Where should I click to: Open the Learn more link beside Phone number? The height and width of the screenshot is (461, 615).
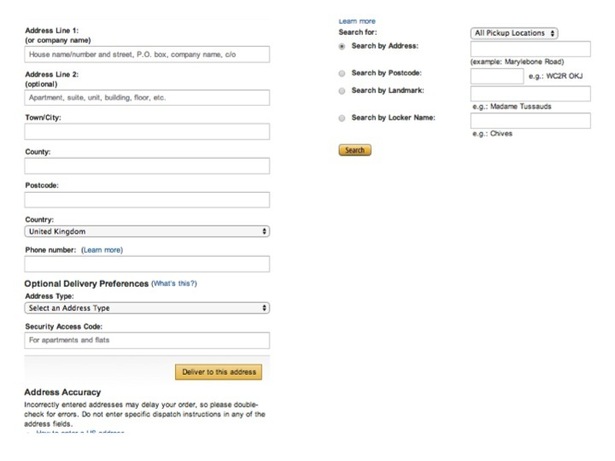click(102, 250)
